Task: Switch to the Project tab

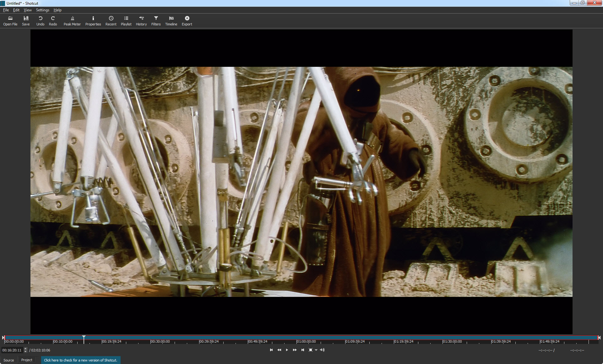Action: coord(27,360)
